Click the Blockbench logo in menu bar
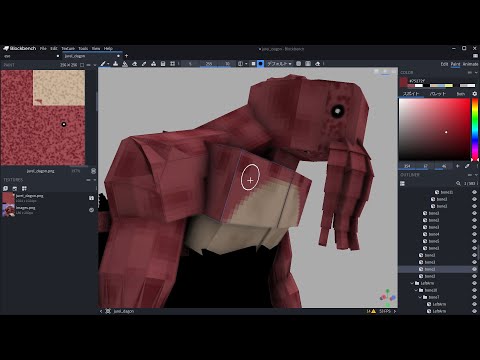This screenshot has height=360, width=480. 6,48
